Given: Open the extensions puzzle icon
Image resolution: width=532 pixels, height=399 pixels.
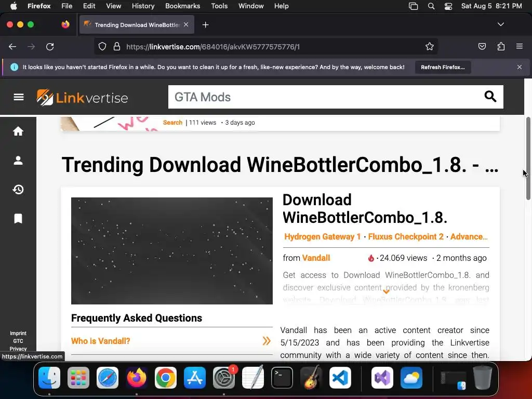Looking at the screenshot, I should tap(501, 46).
